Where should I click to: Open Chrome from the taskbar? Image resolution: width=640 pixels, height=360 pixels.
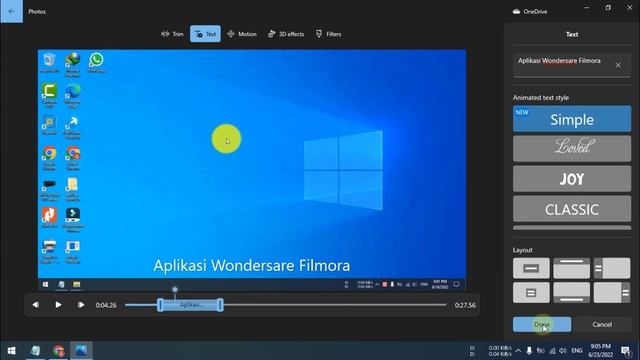tap(58, 351)
